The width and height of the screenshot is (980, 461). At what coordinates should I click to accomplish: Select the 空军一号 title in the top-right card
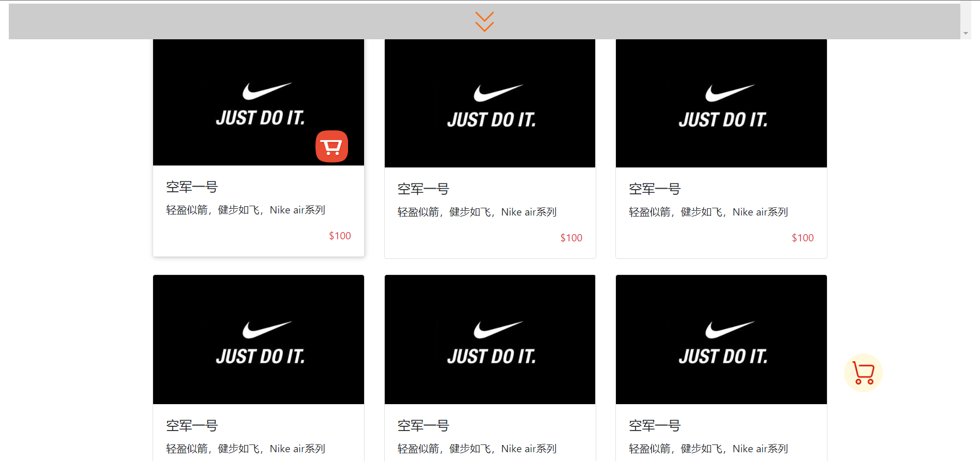(x=655, y=189)
